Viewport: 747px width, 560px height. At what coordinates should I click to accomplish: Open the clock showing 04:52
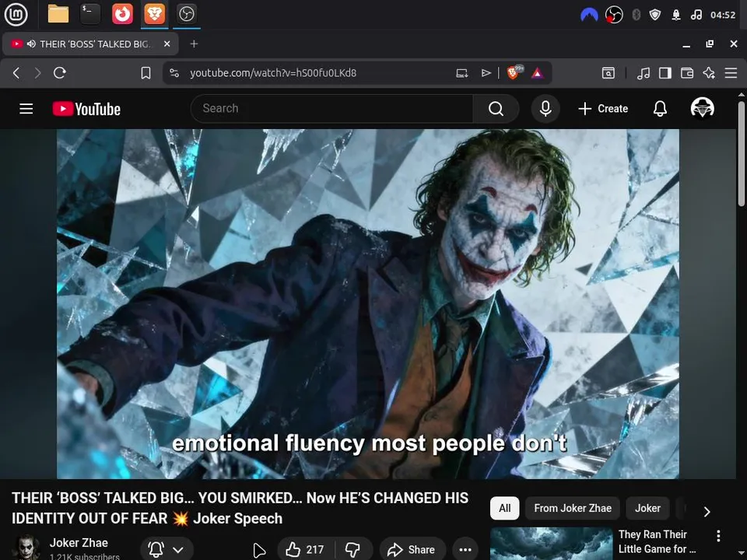tap(723, 15)
